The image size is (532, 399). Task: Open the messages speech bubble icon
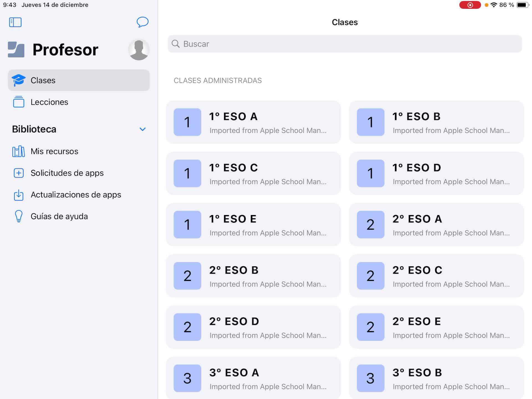pyautogui.click(x=142, y=22)
